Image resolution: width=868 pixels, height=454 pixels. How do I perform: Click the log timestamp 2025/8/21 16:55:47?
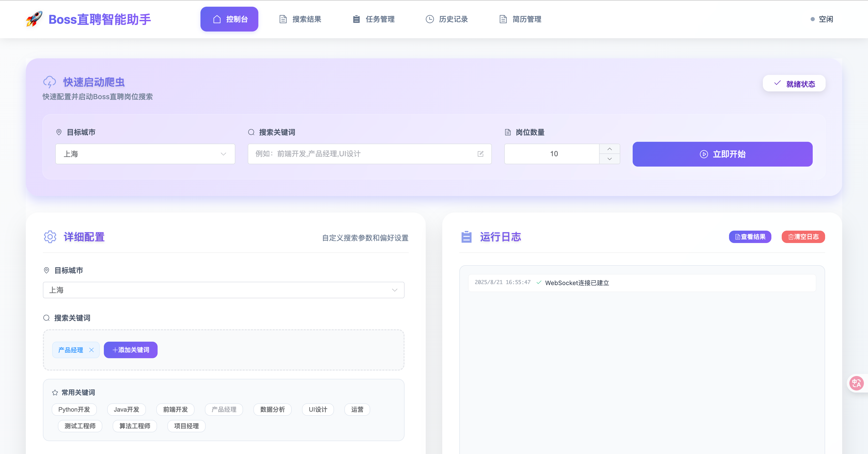[x=502, y=282]
